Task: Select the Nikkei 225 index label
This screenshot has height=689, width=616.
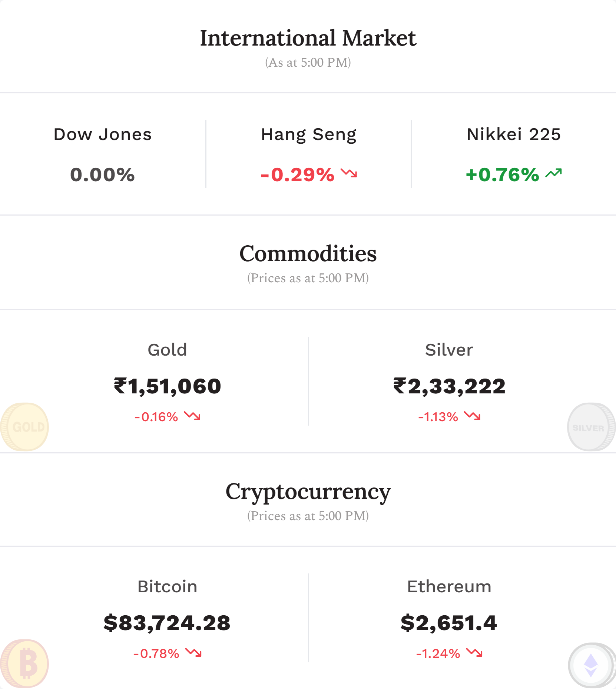Action: pyautogui.click(x=514, y=134)
